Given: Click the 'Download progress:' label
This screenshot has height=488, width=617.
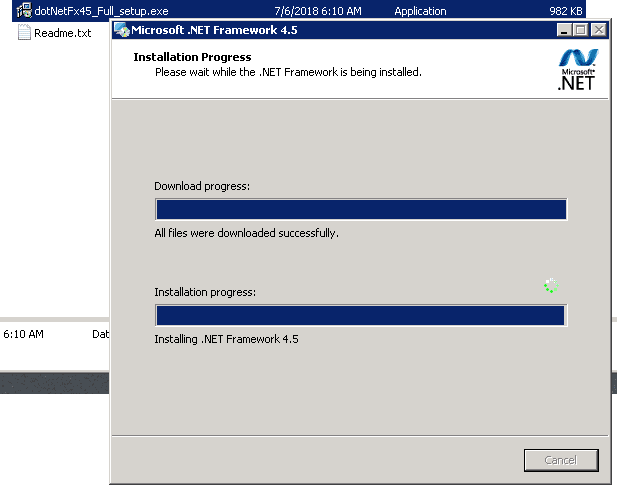Looking at the screenshot, I should point(202,186).
